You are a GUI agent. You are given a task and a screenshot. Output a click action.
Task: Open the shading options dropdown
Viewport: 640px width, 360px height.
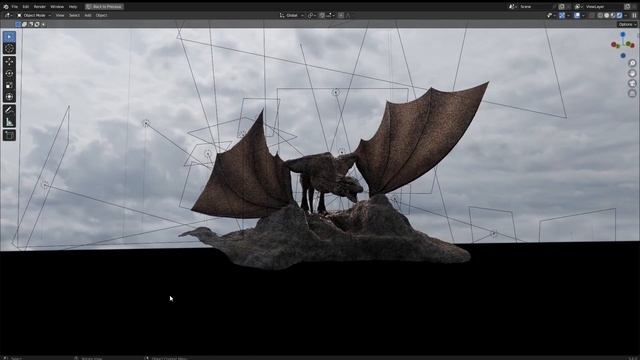tap(626, 16)
